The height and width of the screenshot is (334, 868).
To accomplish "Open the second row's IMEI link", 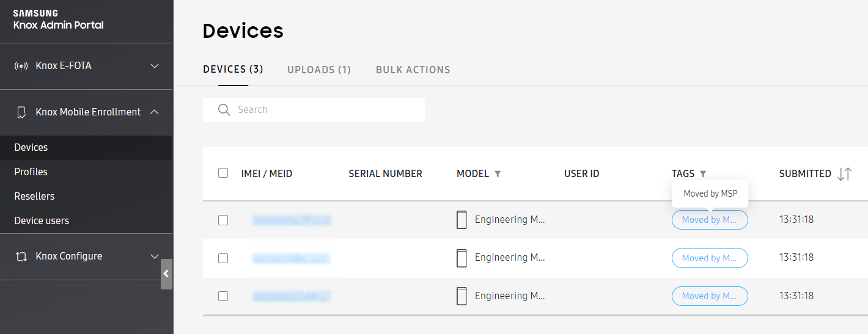I will point(292,258).
